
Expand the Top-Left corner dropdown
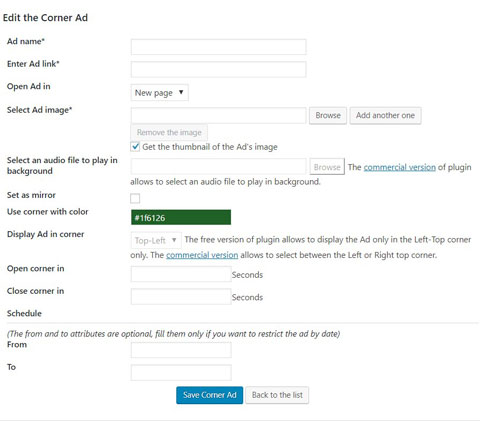coord(156,240)
